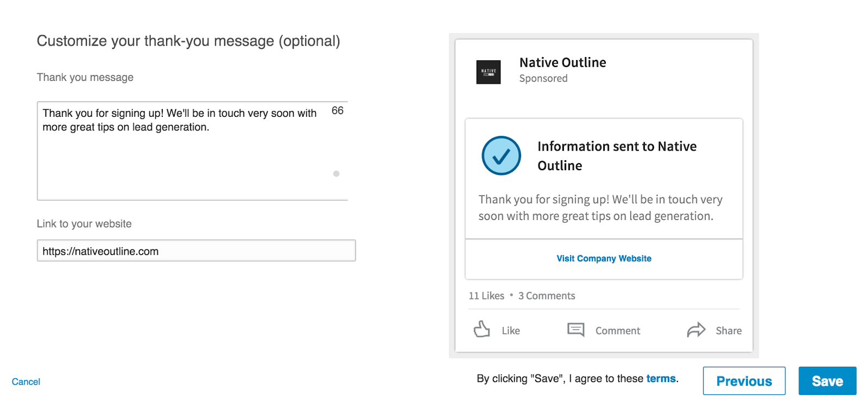Click the 66 character counter
Viewport: 868px width, 408px height.
click(337, 111)
